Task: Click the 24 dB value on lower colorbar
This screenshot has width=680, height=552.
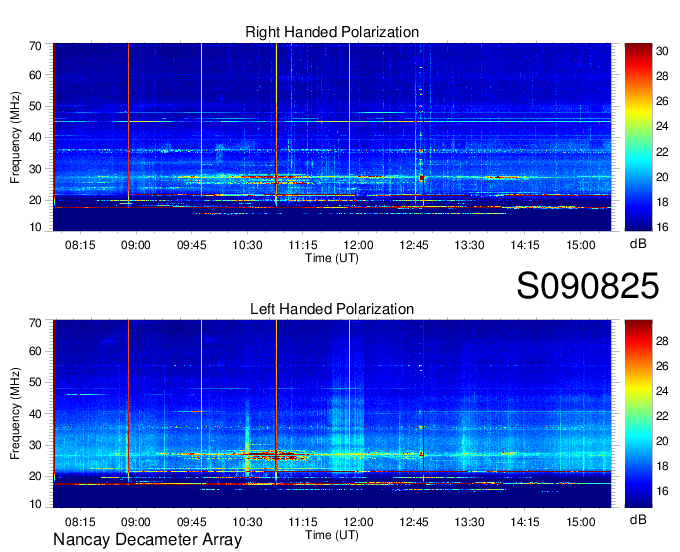Action: point(662,391)
